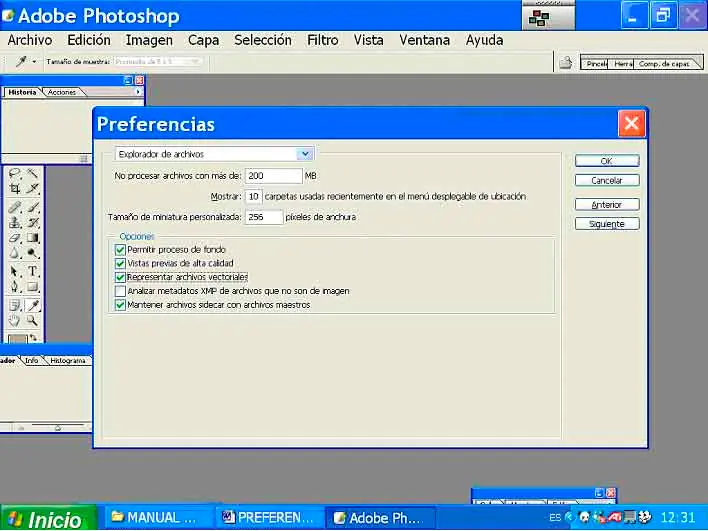The height and width of the screenshot is (531, 708).
Task: Open the Imagen menu
Action: [x=149, y=40]
